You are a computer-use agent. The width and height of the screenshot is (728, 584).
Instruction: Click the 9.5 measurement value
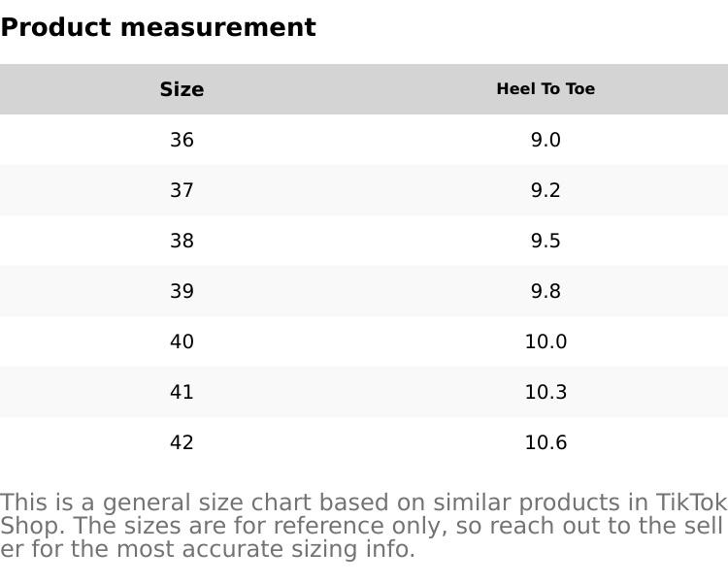[546, 241]
